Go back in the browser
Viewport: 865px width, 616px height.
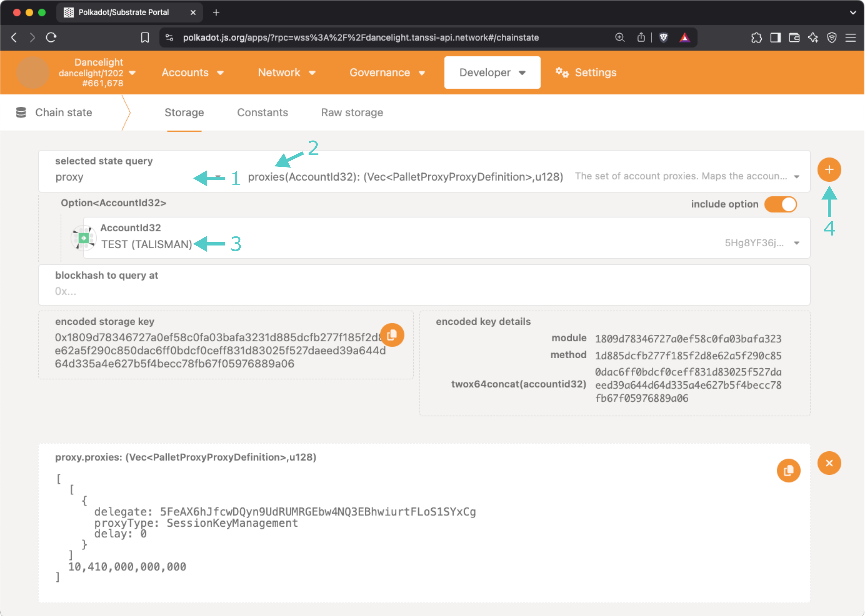tap(14, 37)
